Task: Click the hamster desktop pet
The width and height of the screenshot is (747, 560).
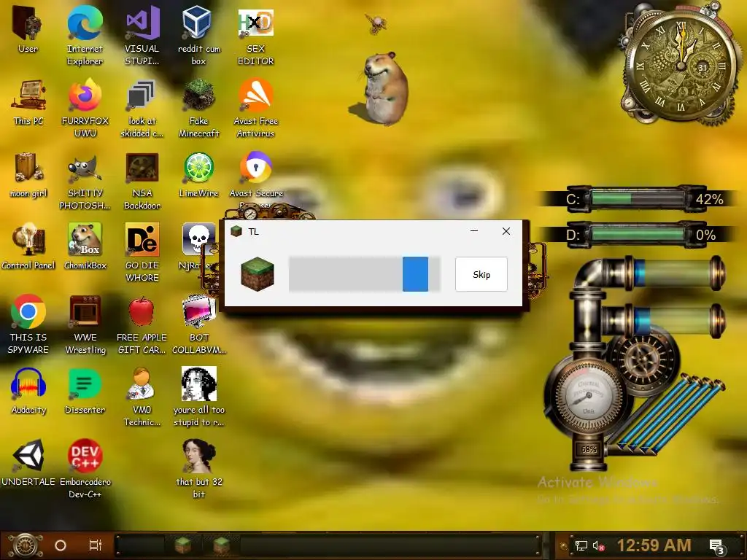Action: [x=385, y=89]
